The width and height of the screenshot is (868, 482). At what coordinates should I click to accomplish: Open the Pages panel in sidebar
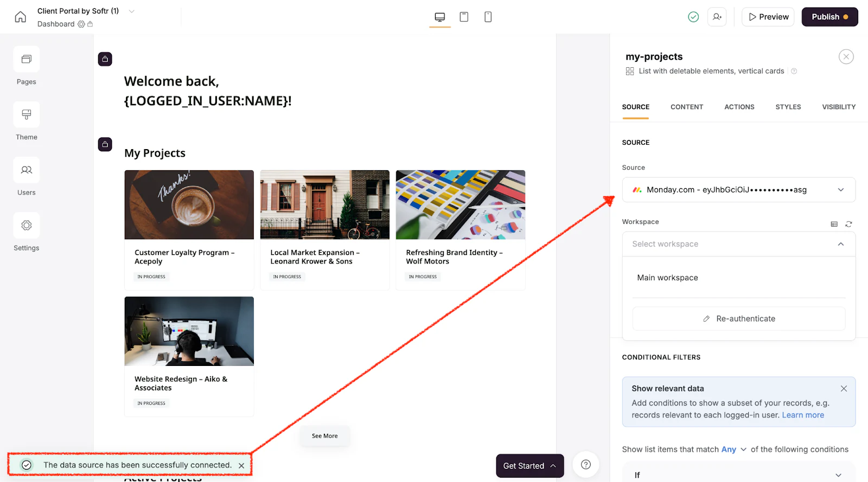[27, 59]
